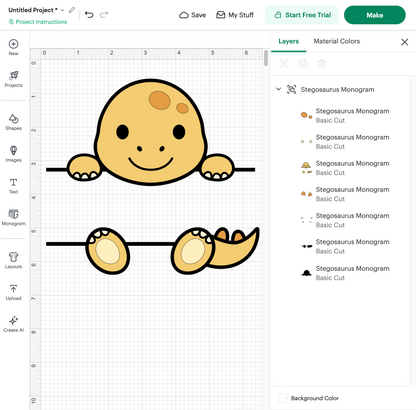Viewport: 416px width, 410px height.
Task: Click the Upload icon
Action: click(13, 289)
